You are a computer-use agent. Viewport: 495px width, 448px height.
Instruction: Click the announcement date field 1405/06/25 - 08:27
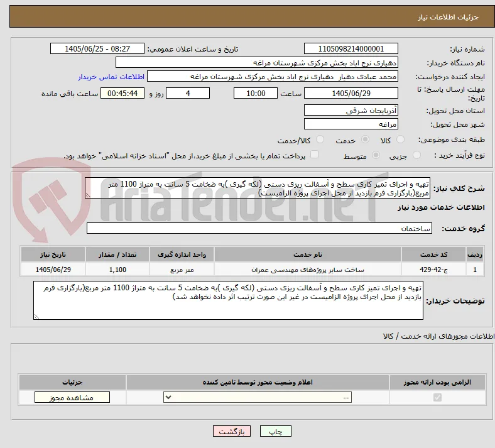pos(97,48)
